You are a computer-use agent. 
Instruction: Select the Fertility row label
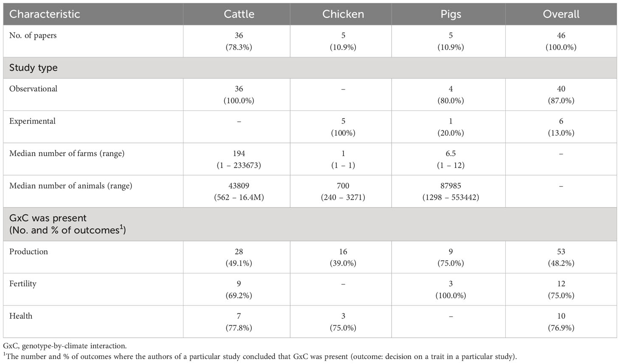tap(23, 284)
